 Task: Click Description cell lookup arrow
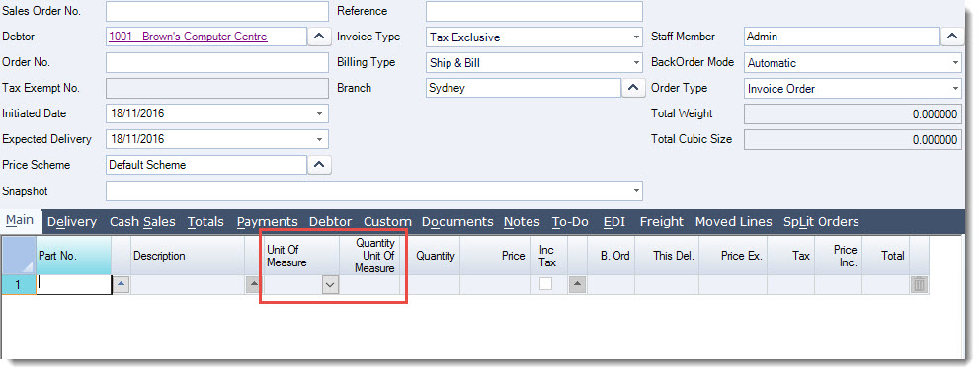coord(253,285)
